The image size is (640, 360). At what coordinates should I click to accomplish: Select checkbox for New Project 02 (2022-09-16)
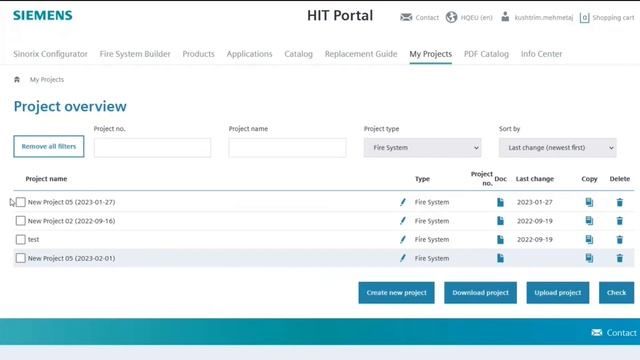[20, 221]
